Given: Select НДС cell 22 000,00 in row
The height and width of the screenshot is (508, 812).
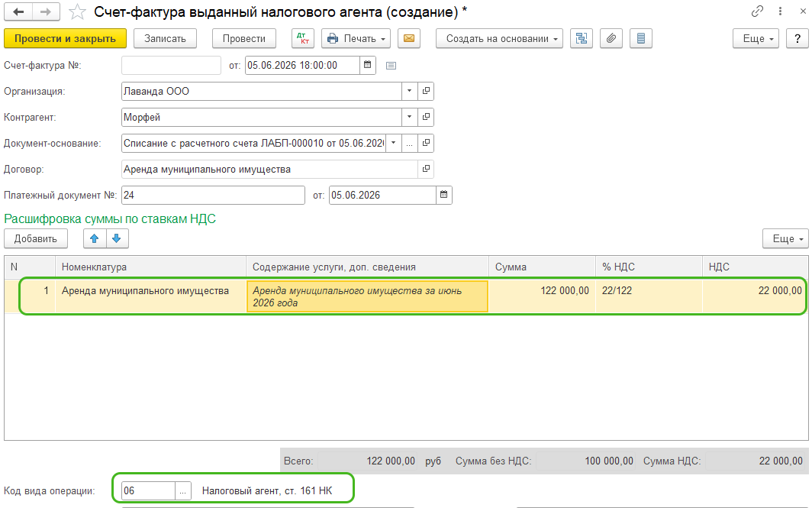Looking at the screenshot, I should click(756, 296).
